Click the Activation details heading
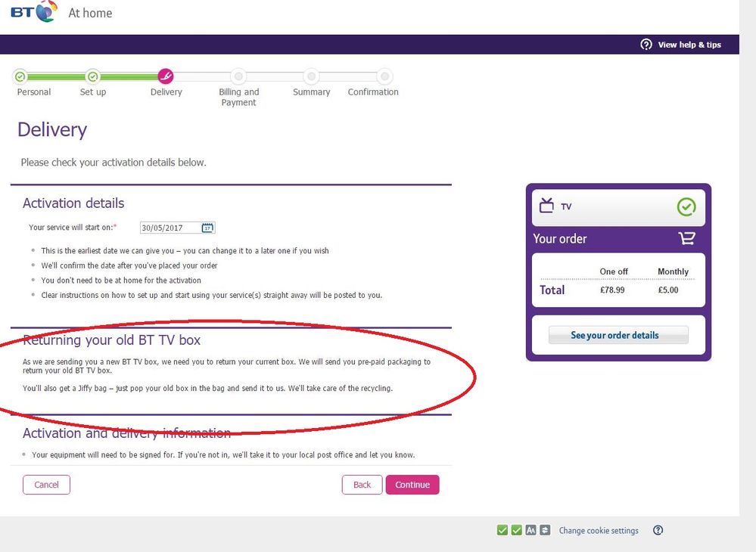The height and width of the screenshot is (552, 756). click(73, 203)
